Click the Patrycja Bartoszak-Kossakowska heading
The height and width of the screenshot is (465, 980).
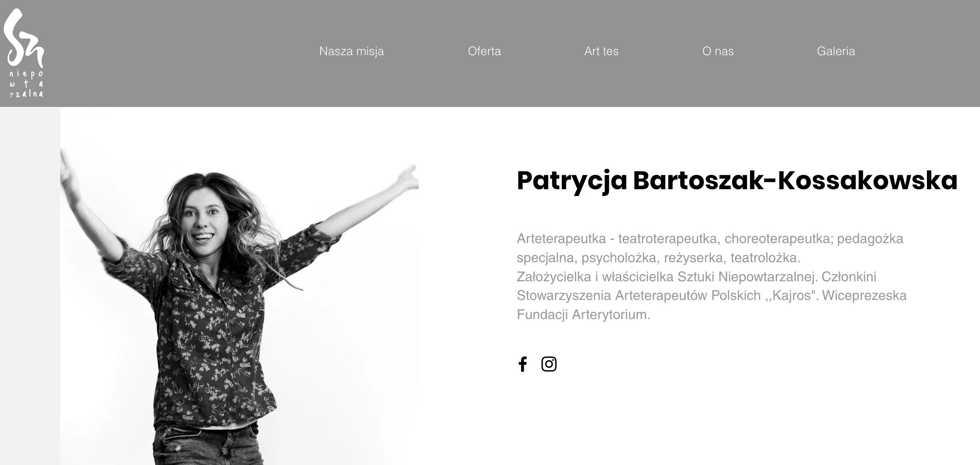tap(737, 181)
